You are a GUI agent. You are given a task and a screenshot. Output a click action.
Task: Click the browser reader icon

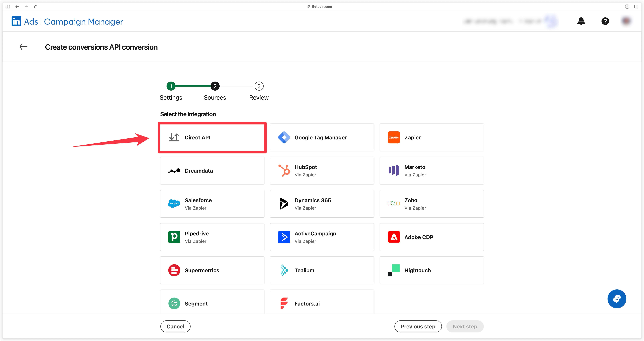pyautogui.click(x=627, y=7)
